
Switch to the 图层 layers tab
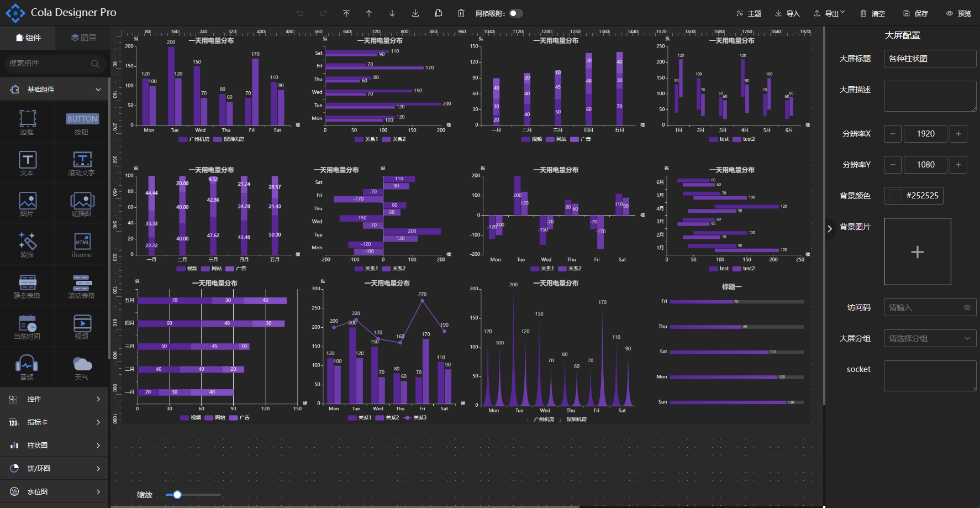point(83,38)
